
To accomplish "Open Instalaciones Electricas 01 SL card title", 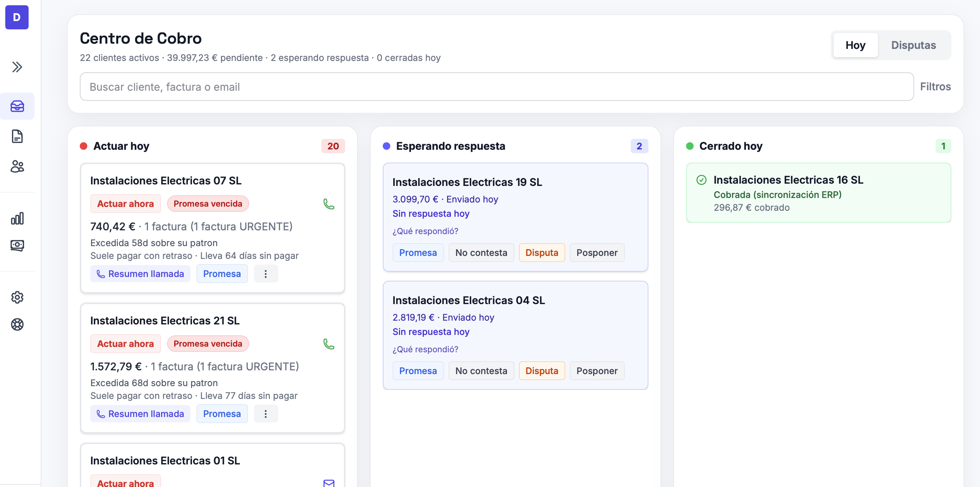I will click(165, 460).
